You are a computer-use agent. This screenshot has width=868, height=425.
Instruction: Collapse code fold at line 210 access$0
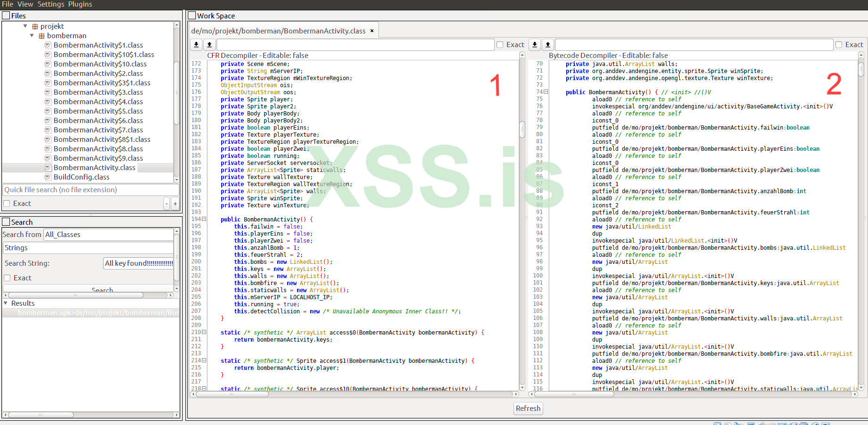(204, 332)
